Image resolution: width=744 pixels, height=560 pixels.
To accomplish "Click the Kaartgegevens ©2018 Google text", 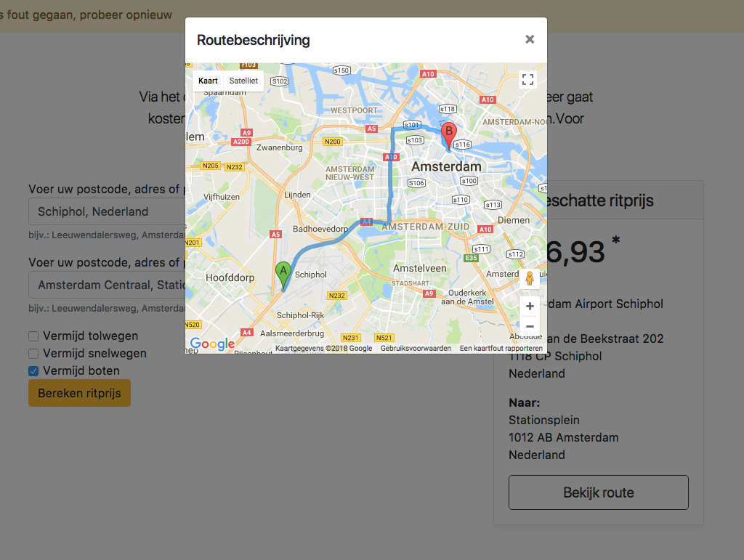I will [323, 348].
